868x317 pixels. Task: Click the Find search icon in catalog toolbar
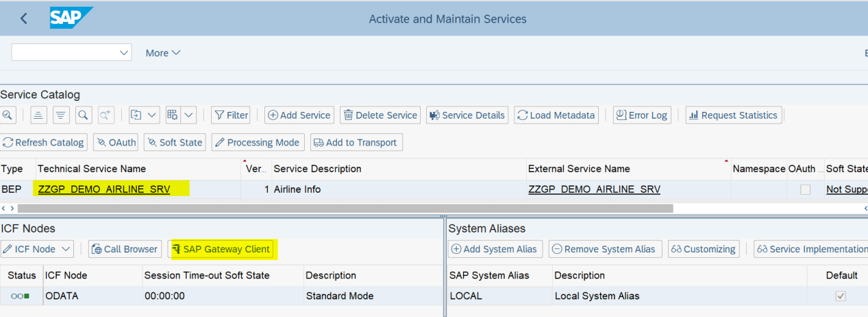point(84,115)
